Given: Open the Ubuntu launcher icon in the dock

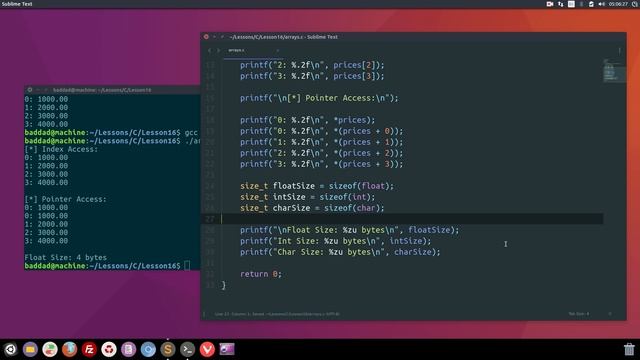Looking at the screenshot, I should (x=11, y=349).
